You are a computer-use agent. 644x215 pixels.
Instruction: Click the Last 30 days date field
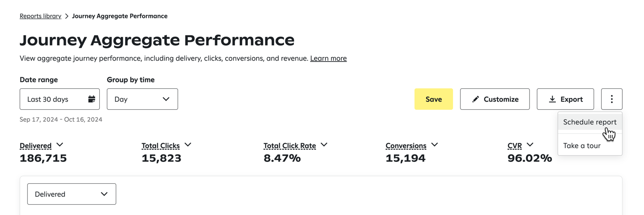(60, 99)
